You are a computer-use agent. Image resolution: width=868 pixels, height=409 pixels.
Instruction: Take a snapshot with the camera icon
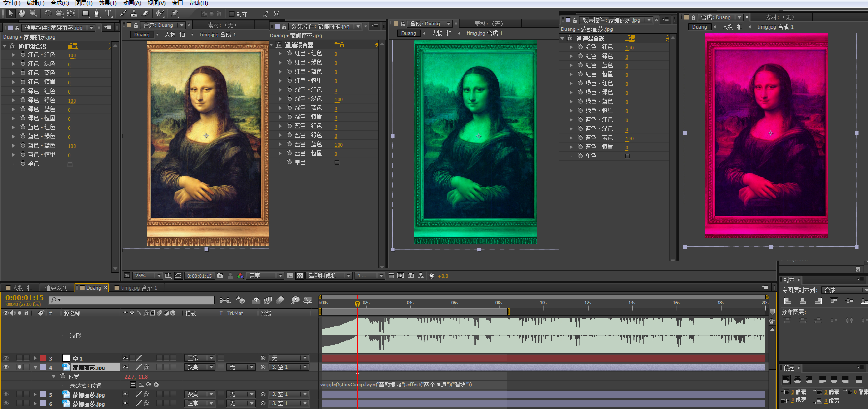[x=220, y=276]
